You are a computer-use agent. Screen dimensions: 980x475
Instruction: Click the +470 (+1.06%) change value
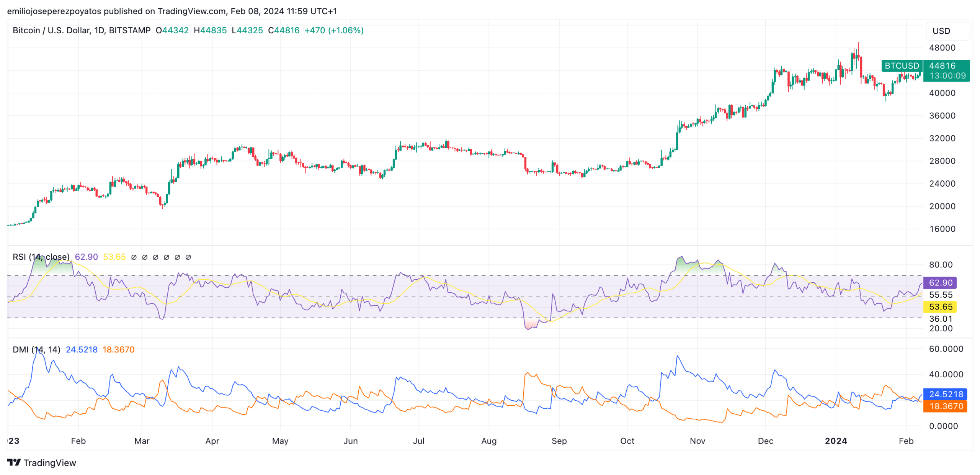(333, 30)
